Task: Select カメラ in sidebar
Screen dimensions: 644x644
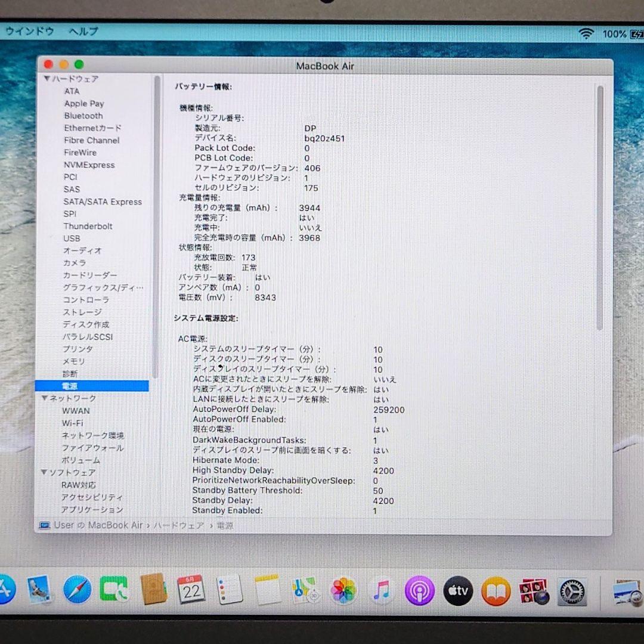Action: tap(75, 263)
